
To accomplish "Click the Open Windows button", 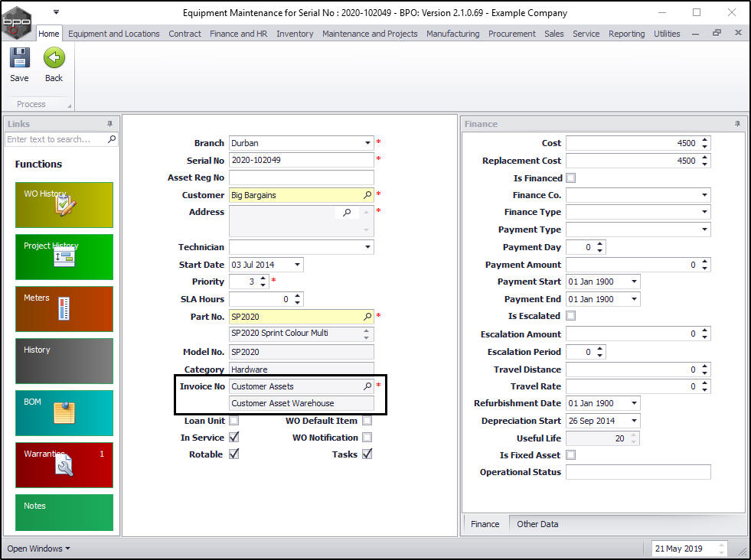I will pyautogui.click(x=38, y=549).
